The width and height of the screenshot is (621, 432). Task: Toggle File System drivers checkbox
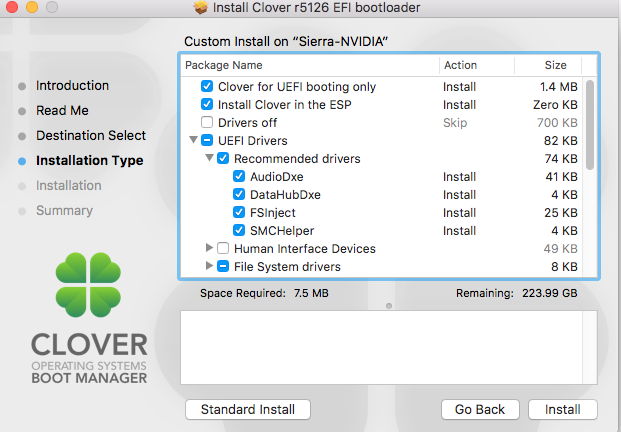coord(223,266)
